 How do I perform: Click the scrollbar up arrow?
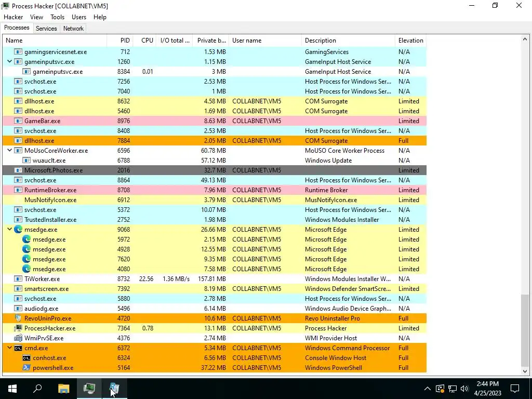coord(525,39)
